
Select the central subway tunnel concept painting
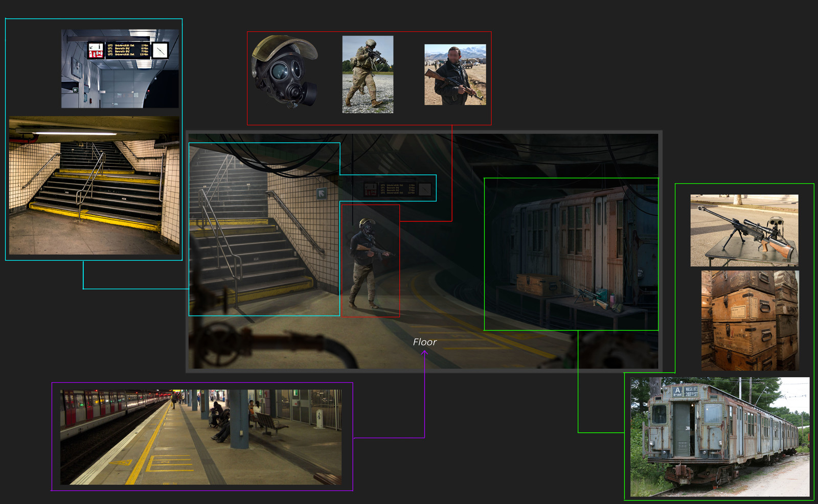click(x=424, y=251)
